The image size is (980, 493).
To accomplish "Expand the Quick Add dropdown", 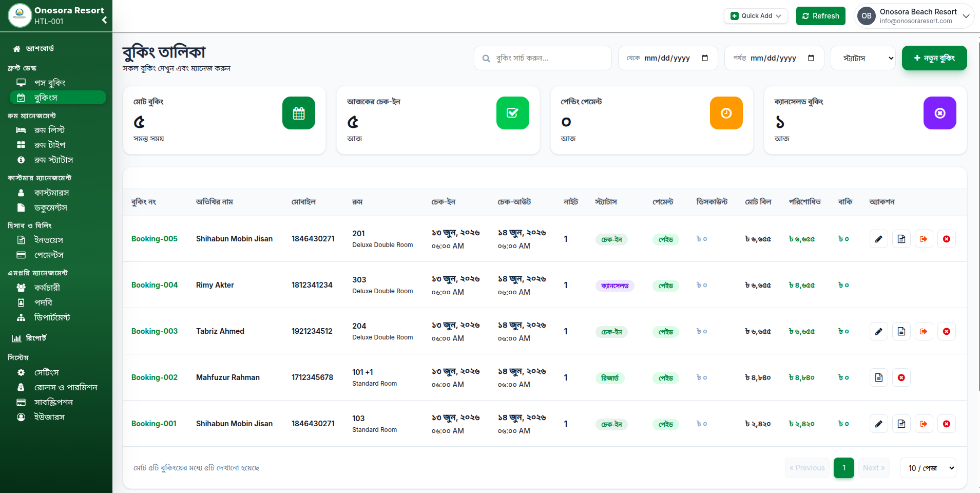I will 756,16.
